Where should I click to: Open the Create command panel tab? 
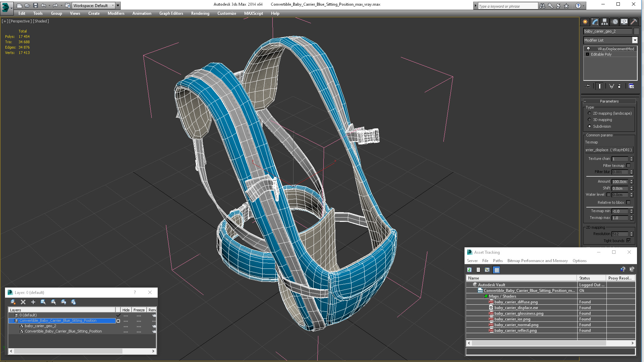tap(585, 22)
